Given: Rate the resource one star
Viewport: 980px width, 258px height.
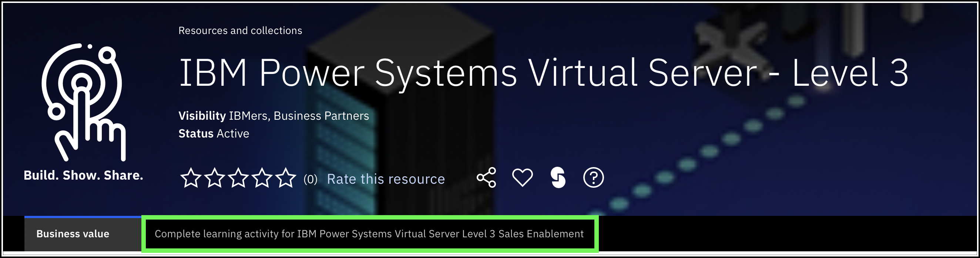Looking at the screenshot, I should pos(191,178).
